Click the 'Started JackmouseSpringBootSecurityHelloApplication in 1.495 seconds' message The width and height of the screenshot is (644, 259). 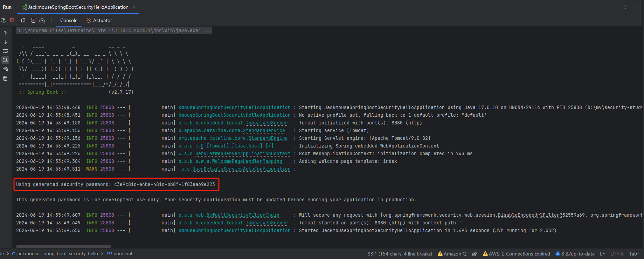coord(428,231)
